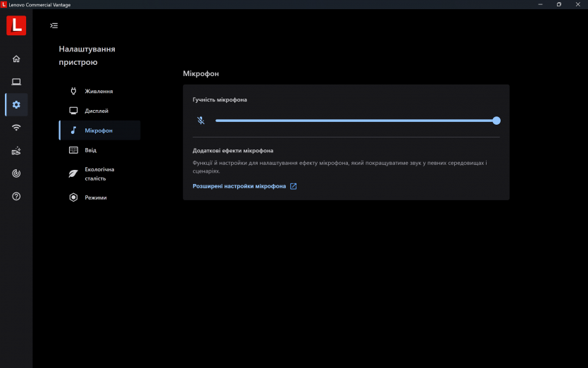Image resolution: width=588 pixels, height=368 pixels.
Task: Go to the Ввід settings section
Action: click(x=91, y=150)
